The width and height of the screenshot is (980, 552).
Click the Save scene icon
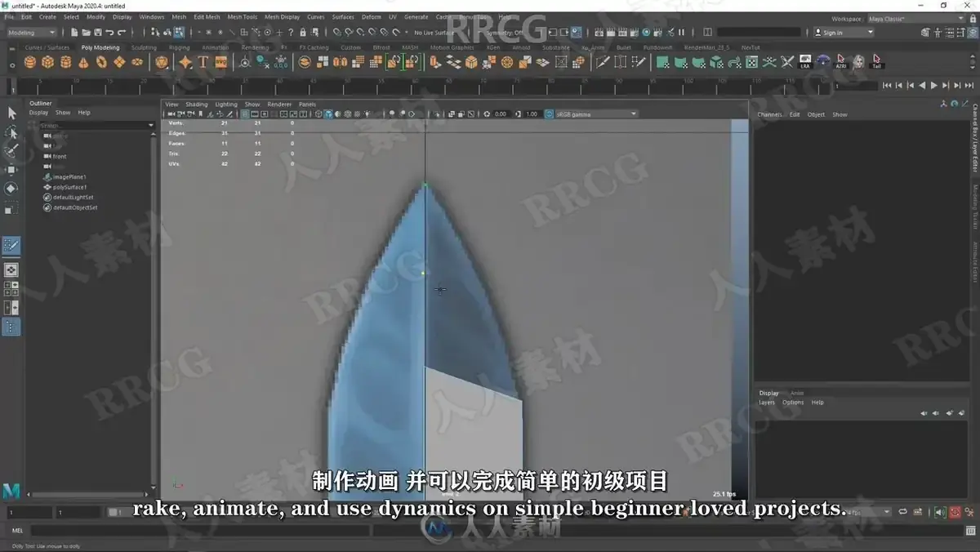click(98, 33)
